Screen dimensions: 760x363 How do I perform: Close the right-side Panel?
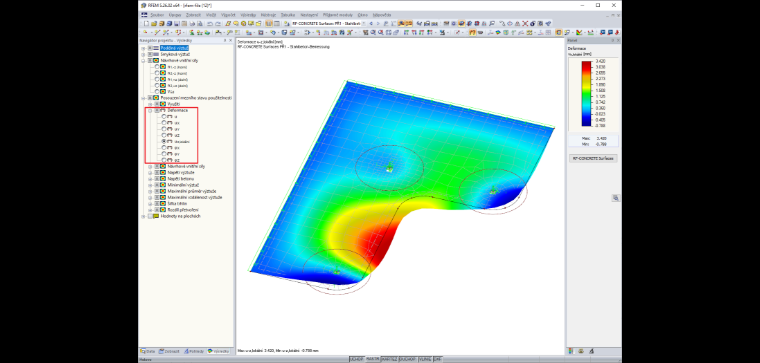click(x=618, y=41)
